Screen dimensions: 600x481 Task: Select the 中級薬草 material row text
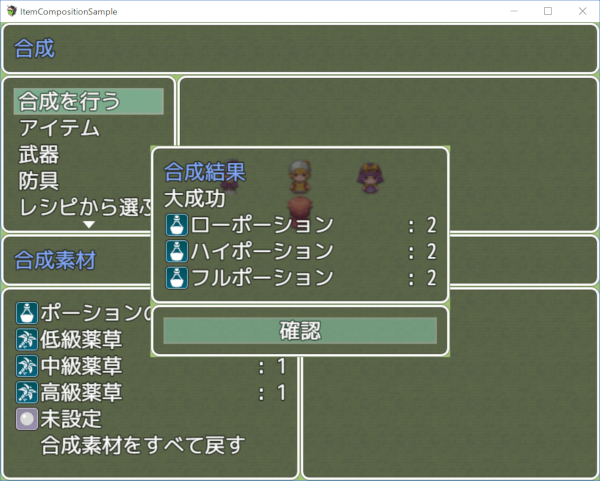tap(81, 366)
